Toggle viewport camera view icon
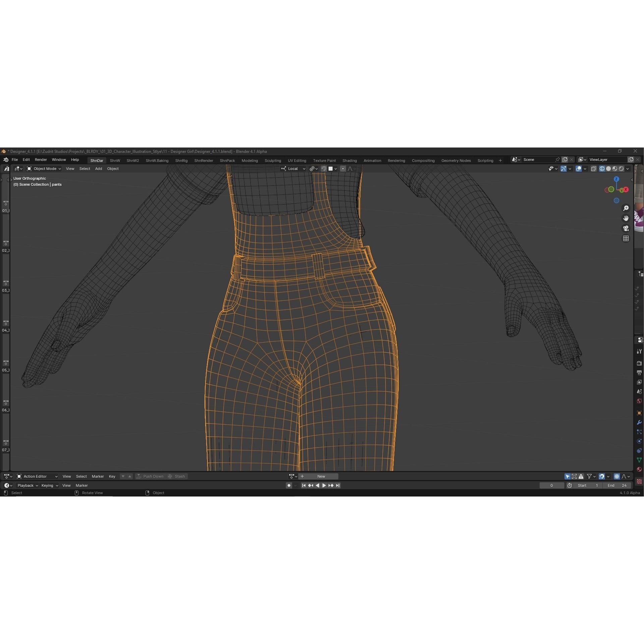The height and width of the screenshot is (644, 644). click(627, 228)
